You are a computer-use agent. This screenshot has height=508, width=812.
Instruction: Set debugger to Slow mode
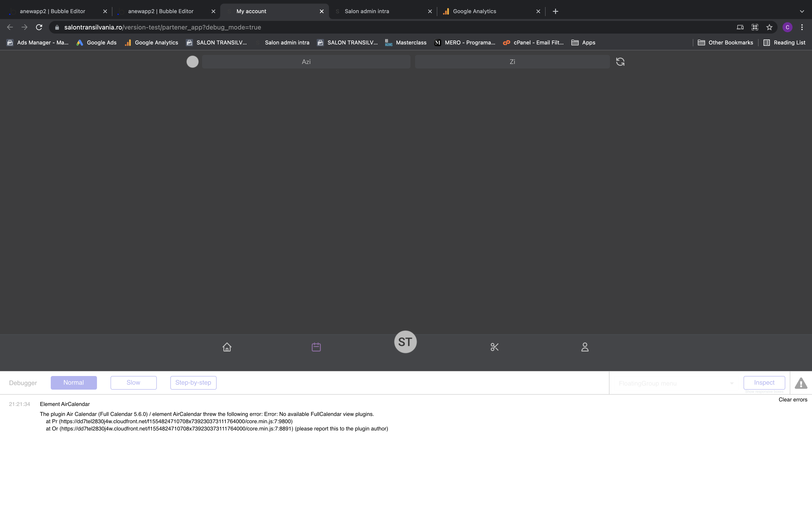[133, 383]
